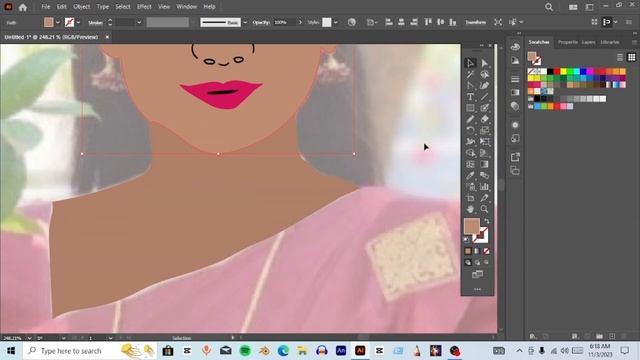The image size is (640, 360).
Task: Select the Gradient tool
Action: 484,164
